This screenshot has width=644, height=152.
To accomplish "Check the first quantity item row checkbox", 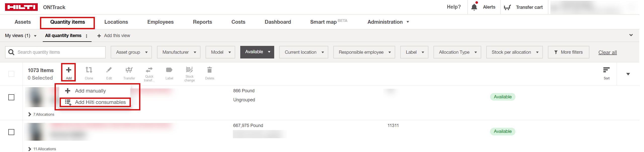I will coord(11,97).
